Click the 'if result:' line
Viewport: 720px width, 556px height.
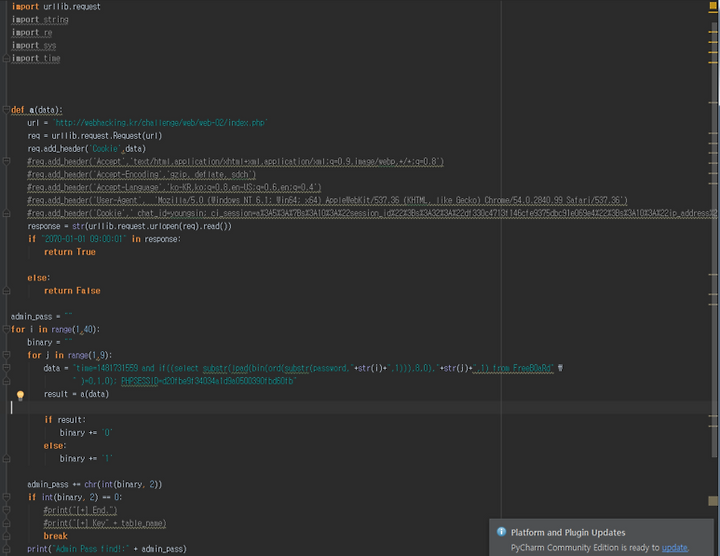(x=65, y=420)
